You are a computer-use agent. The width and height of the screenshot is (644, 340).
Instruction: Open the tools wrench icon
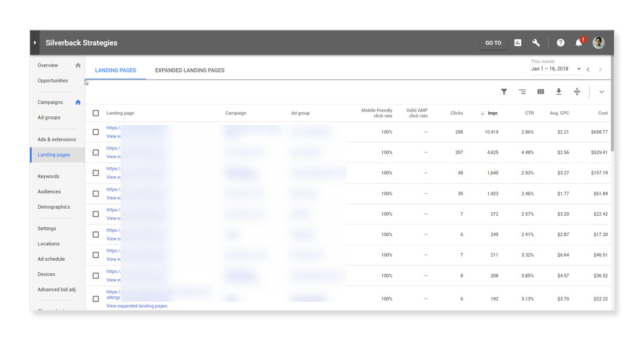coord(536,43)
